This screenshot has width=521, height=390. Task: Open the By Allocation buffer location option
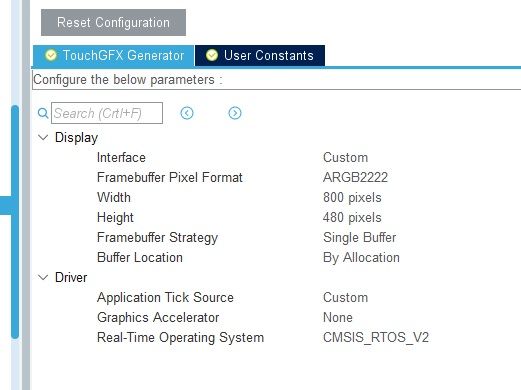361,257
